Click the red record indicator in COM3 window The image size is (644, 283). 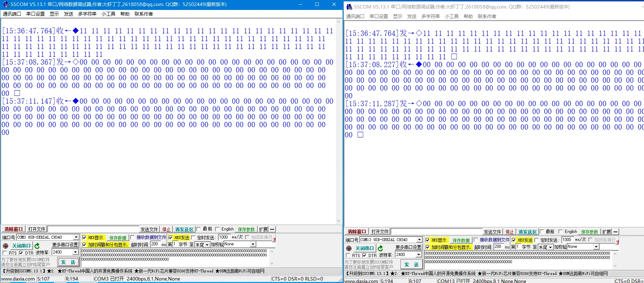point(5,246)
